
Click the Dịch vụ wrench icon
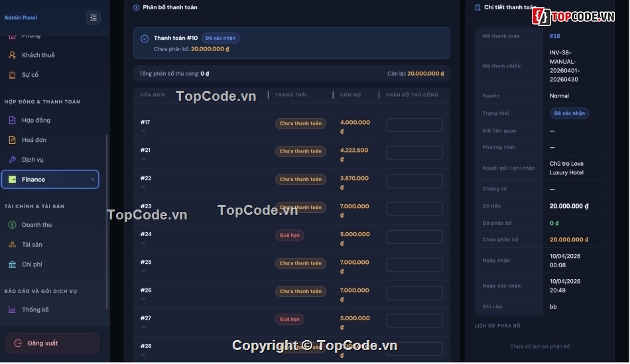pyautogui.click(x=12, y=160)
